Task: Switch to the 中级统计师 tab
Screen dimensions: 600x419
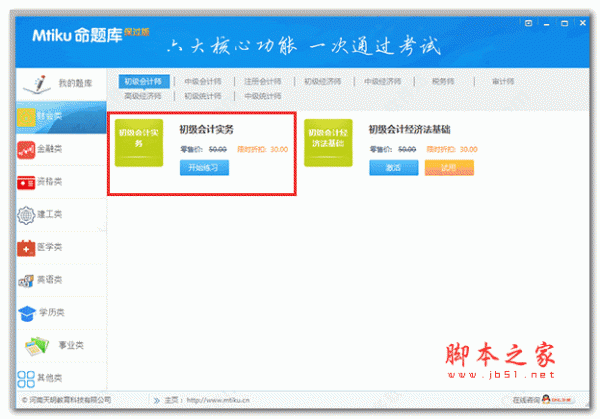Action: pyautogui.click(x=263, y=96)
